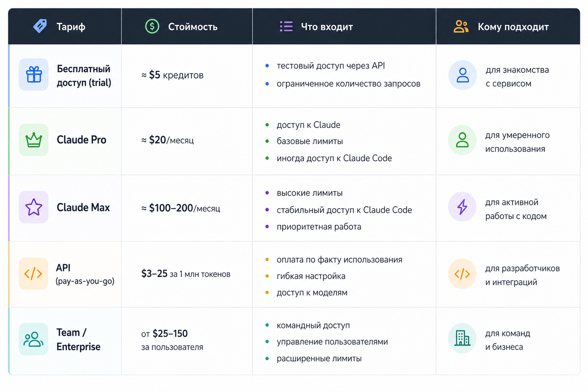
Task: Click the доступ к Claude item
Action: 309,125
